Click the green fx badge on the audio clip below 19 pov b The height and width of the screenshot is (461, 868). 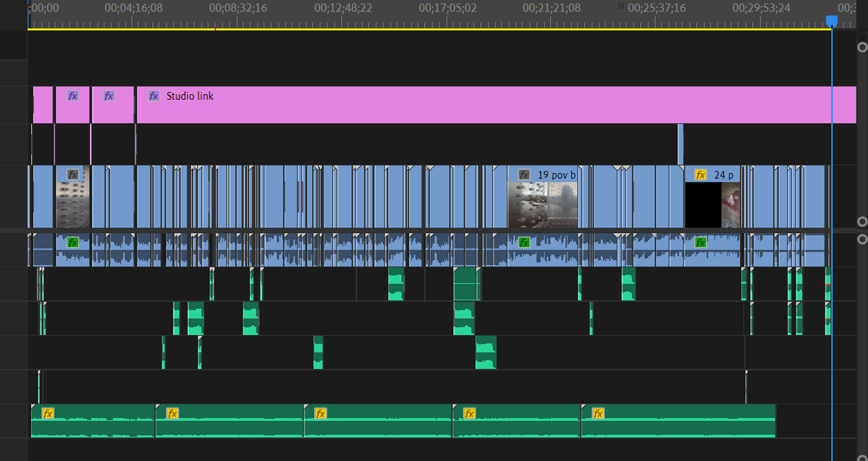[x=524, y=242]
